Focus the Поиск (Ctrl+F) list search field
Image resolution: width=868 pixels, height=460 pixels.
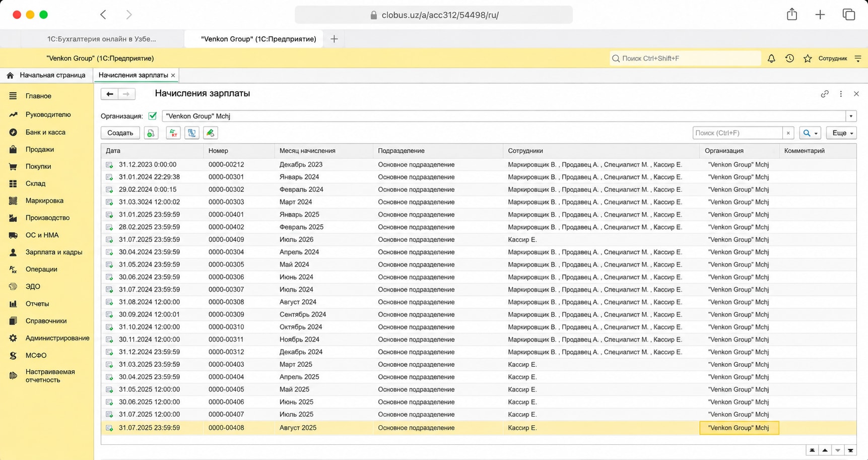(738, 133)
